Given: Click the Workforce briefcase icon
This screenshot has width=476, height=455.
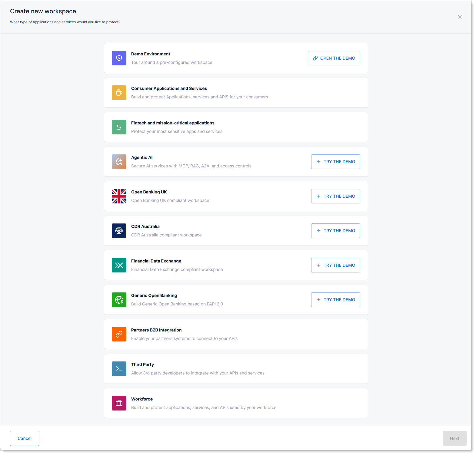Looking at the screenshot, I should coord(119,403).
